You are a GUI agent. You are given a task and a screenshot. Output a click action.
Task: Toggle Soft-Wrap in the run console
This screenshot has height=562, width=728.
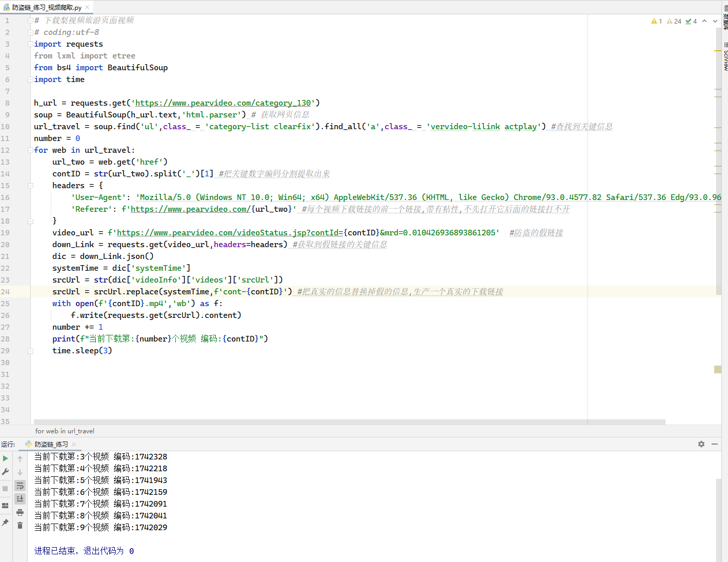pyautogui.click(x=20, y=486)
